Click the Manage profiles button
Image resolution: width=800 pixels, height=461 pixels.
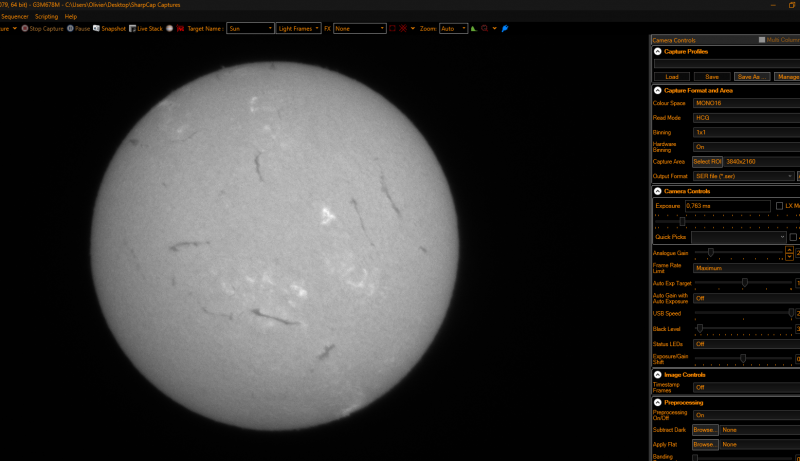tap(787, 76)
